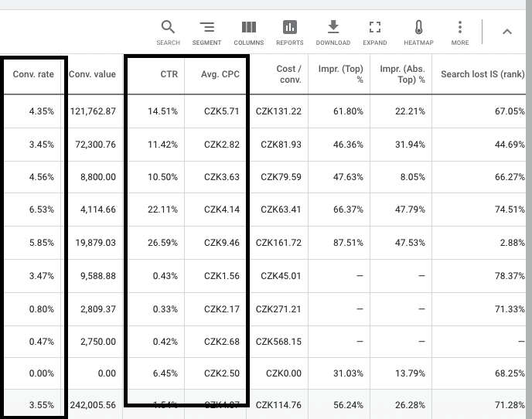Select the CZK63.41 cost per conv. cell
The width and height of the screenshot is (532, 419).
[281, 209]
